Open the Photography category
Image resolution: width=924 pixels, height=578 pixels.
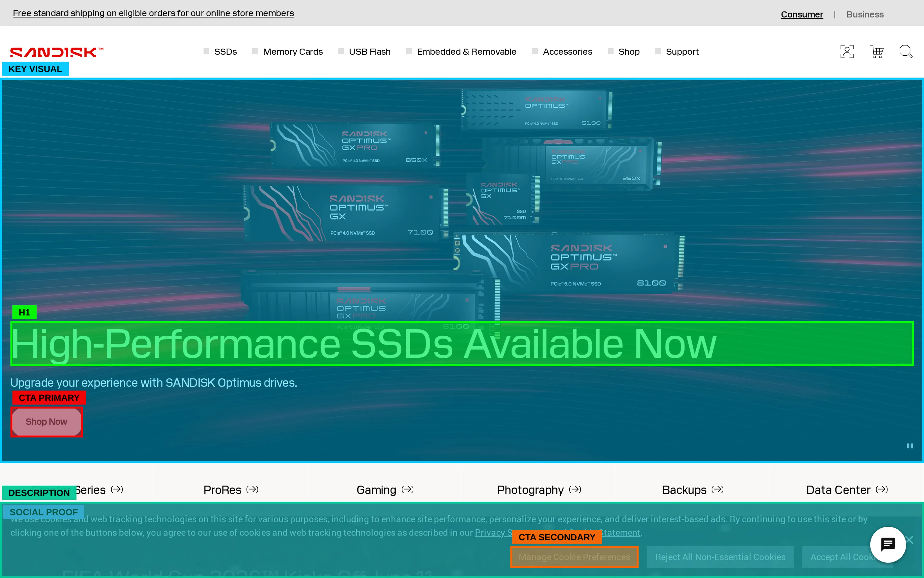click(x=539, y=490)
